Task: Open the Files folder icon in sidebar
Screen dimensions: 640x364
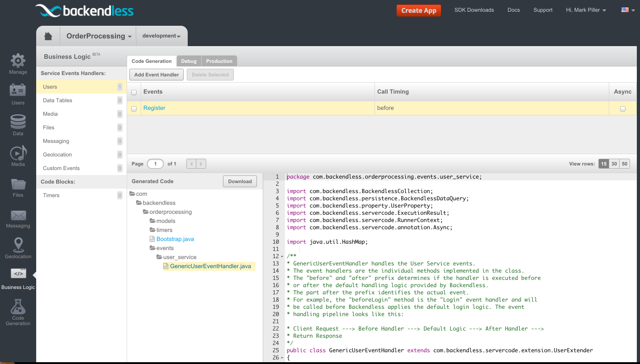Action: click(x=18, y=184)
